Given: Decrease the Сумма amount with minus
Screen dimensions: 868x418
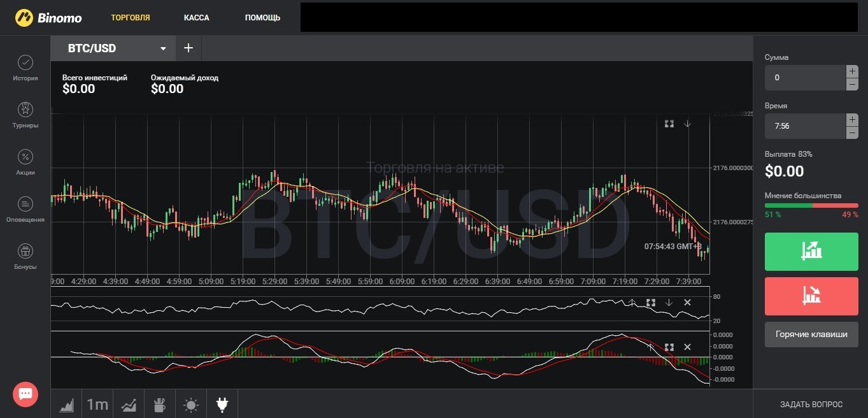Looking at the screenshot, I should click(x=852, y=84).
